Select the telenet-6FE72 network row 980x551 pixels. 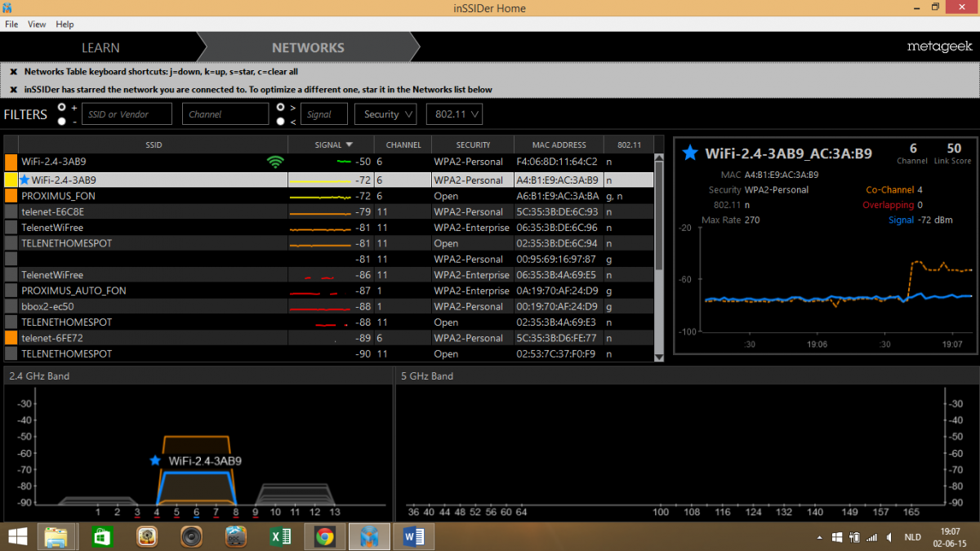point(329,338)
